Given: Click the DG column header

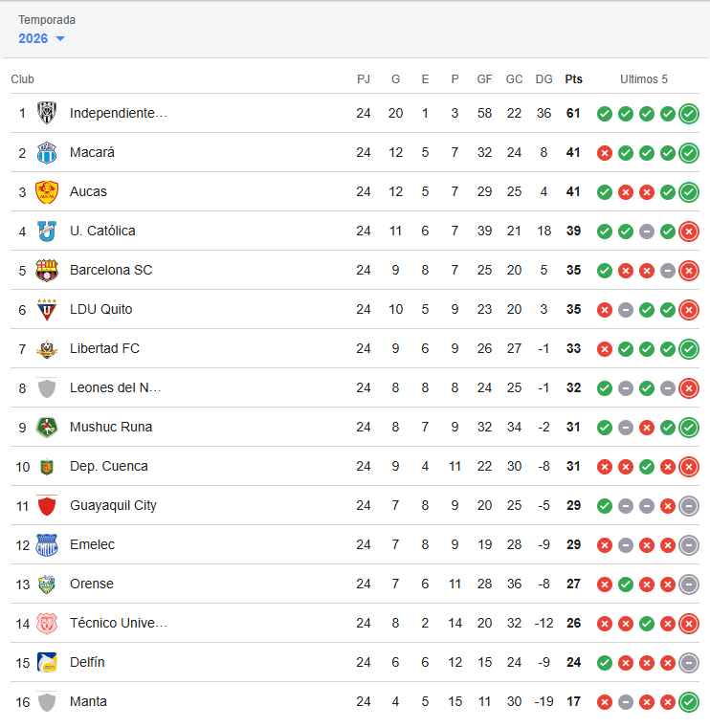Looking at the screenshot, I should (x=544, y=79).
